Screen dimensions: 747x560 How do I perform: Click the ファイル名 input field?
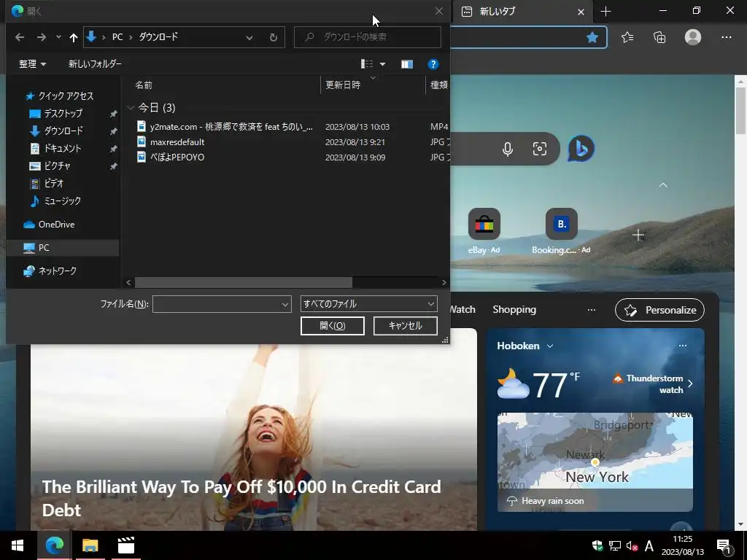pyautogui.click(x=217, y=304)
